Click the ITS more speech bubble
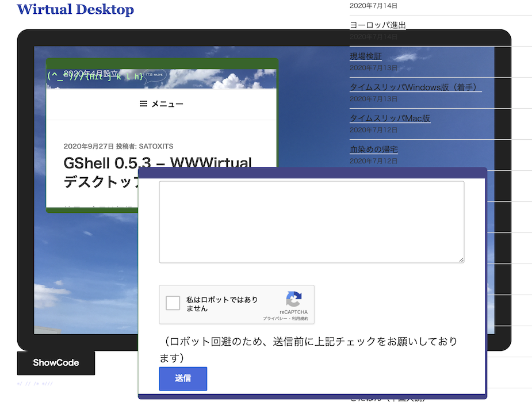532x405 pixels. 154,75
